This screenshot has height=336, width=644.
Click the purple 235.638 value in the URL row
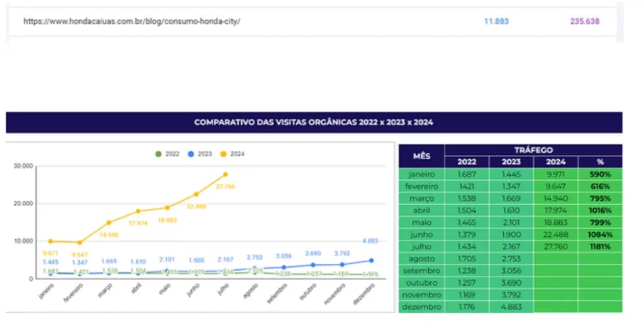click(x=584, y=21)
